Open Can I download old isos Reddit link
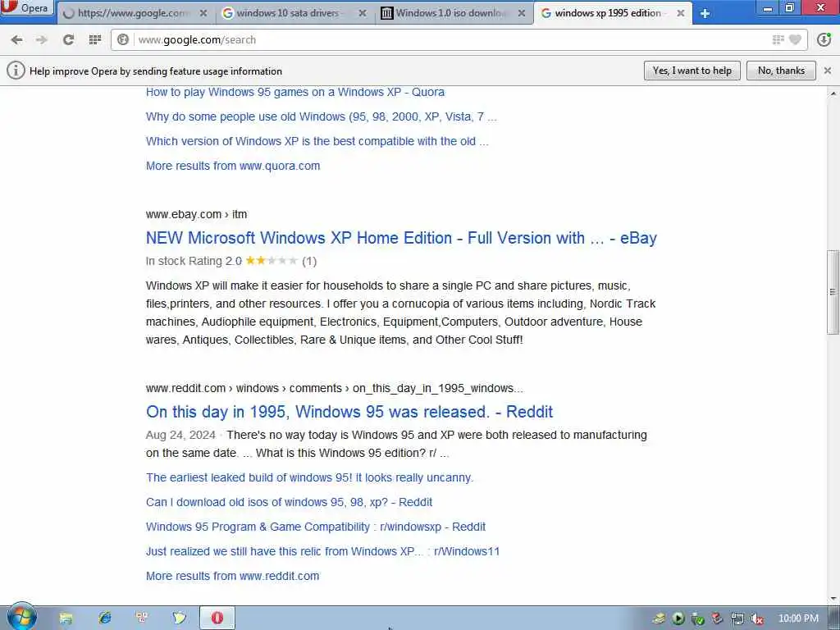 pos(289,503)
